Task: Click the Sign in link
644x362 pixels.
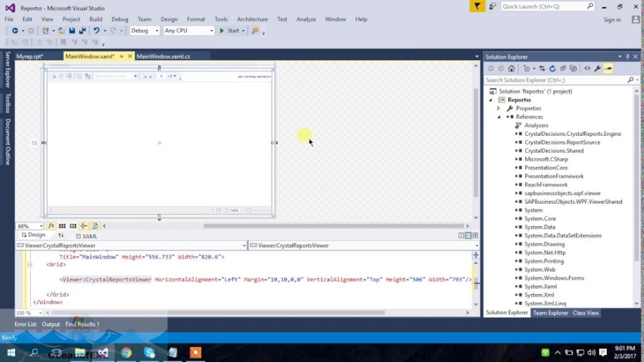Action: coord(612,19)
